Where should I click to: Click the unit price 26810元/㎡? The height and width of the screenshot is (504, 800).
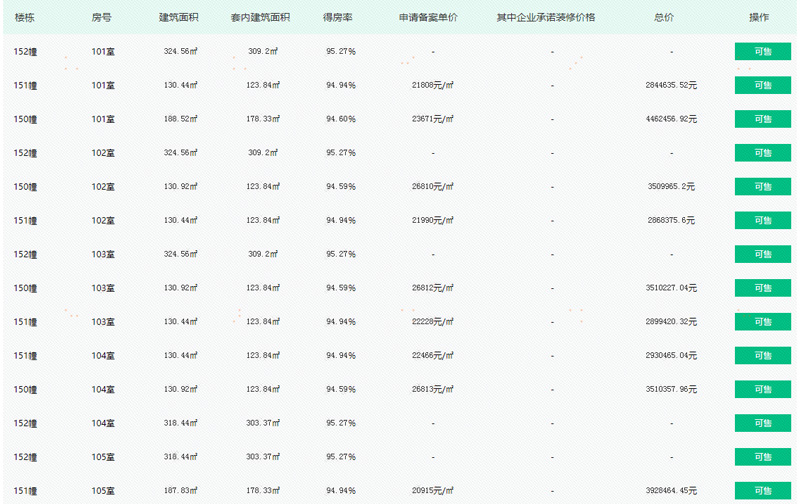point(433,187)
